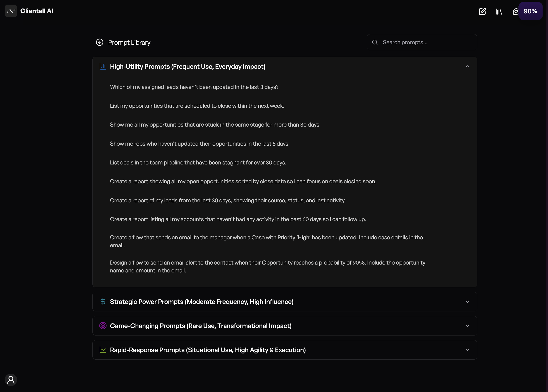548x392 pixels.
Task: Click the Clientell AI logo icon
Action: (11, 11)
